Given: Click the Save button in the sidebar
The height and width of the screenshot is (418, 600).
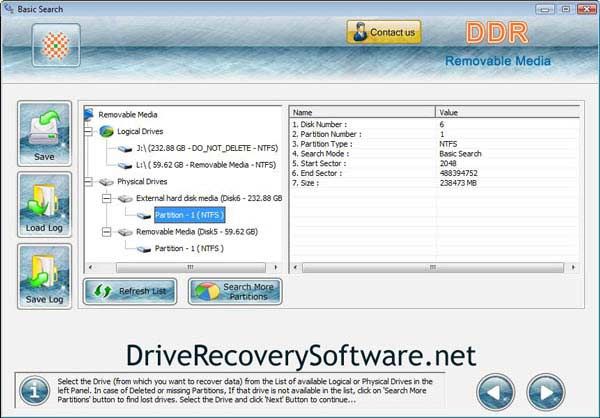Looking at the screenshot, I should 44,134.
